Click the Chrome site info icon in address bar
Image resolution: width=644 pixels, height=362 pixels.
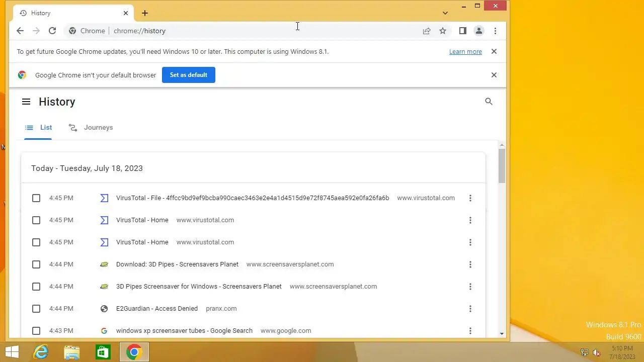[72, 31]
